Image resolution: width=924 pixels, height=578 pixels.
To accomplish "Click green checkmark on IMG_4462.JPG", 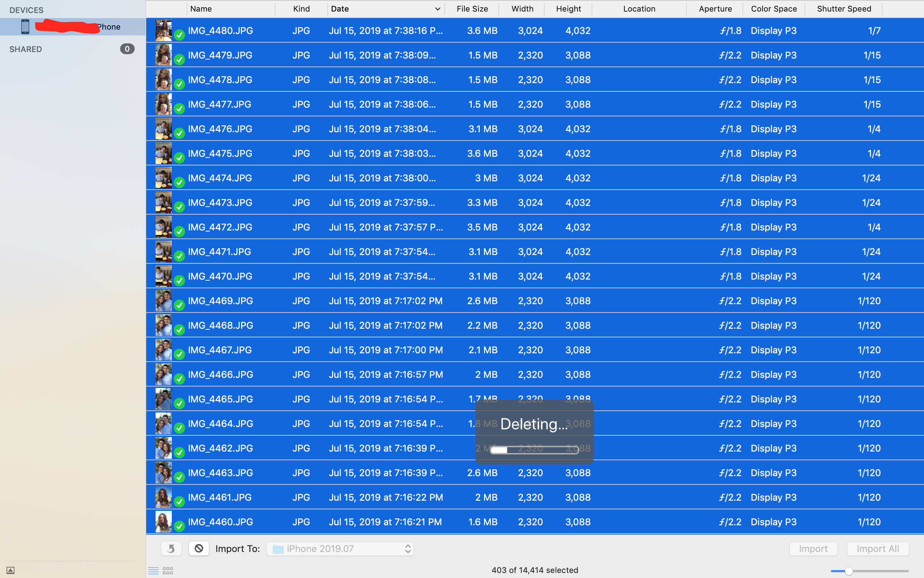I will point(179,453).
